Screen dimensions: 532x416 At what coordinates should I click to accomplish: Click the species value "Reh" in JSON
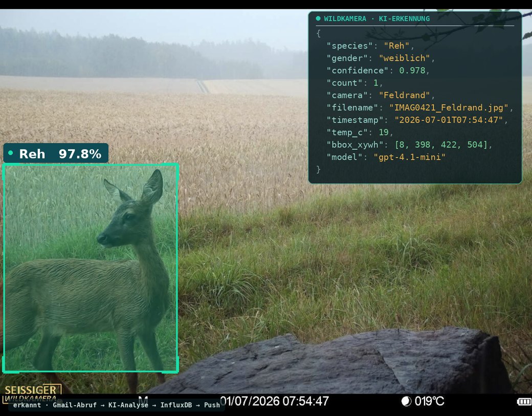point(396,46)
